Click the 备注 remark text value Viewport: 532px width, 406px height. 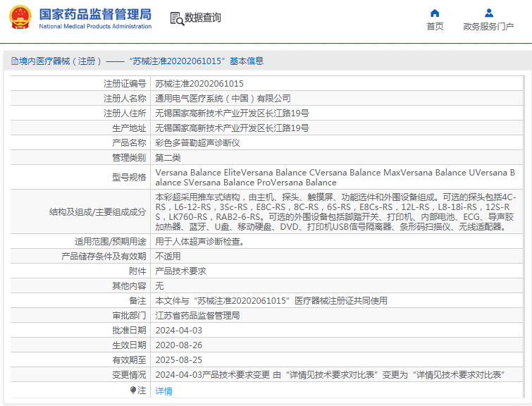[271, 301]
